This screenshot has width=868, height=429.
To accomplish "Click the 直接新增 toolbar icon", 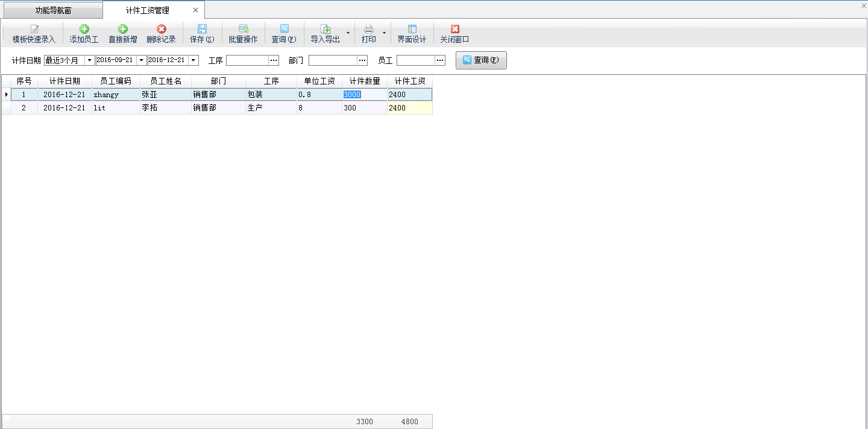I will coord(122,30).
